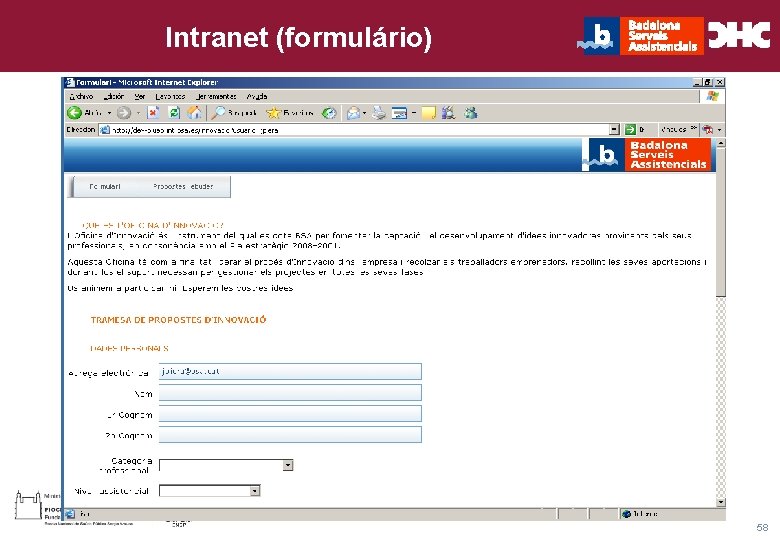Select the Formulari tab

point(105,186)
